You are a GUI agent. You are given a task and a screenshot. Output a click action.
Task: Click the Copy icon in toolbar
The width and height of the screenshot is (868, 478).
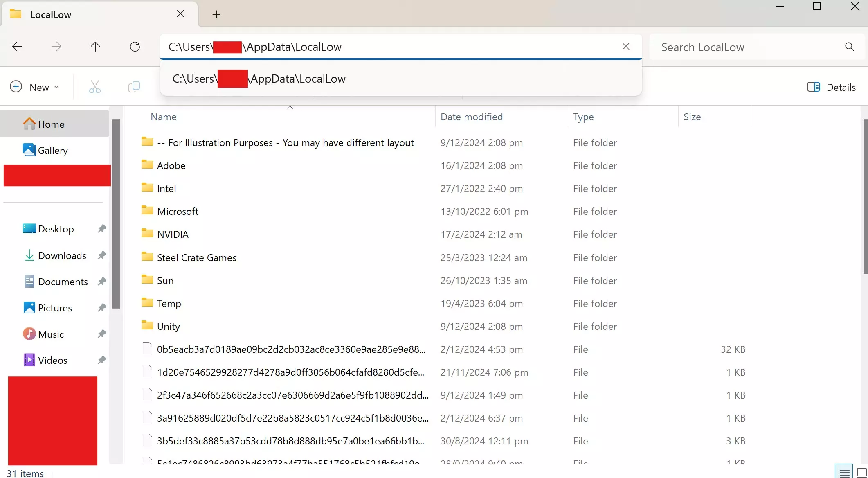tap(134, 87)
